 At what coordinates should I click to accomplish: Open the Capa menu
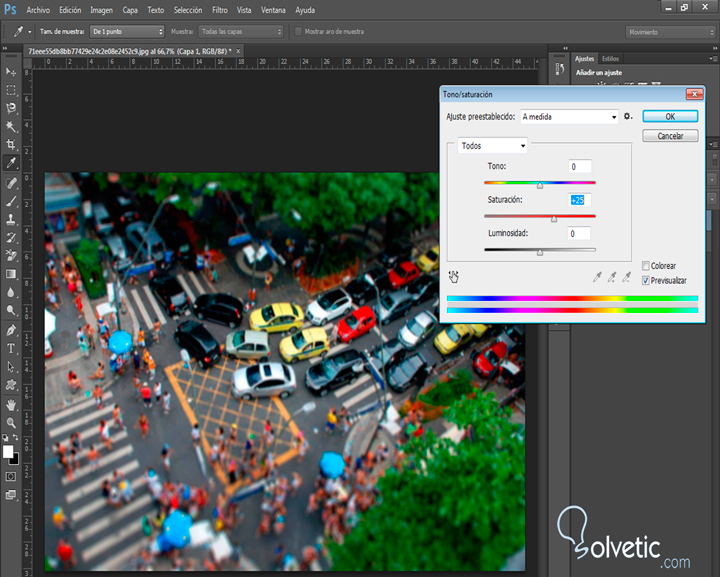point(130,10)
